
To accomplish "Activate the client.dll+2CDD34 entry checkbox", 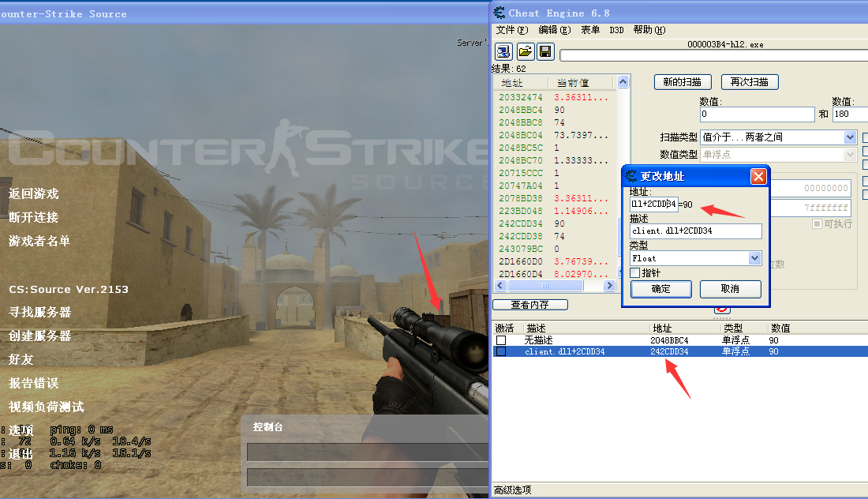I will [501, 351].
